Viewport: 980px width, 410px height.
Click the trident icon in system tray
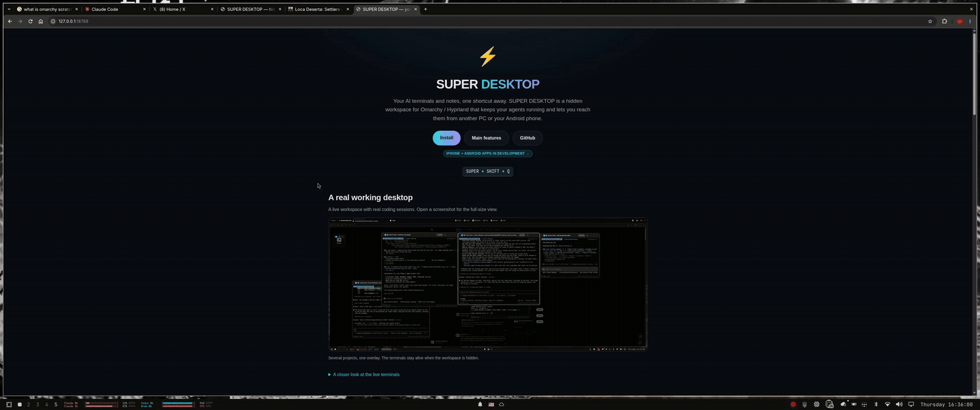(x=804, y=405)
